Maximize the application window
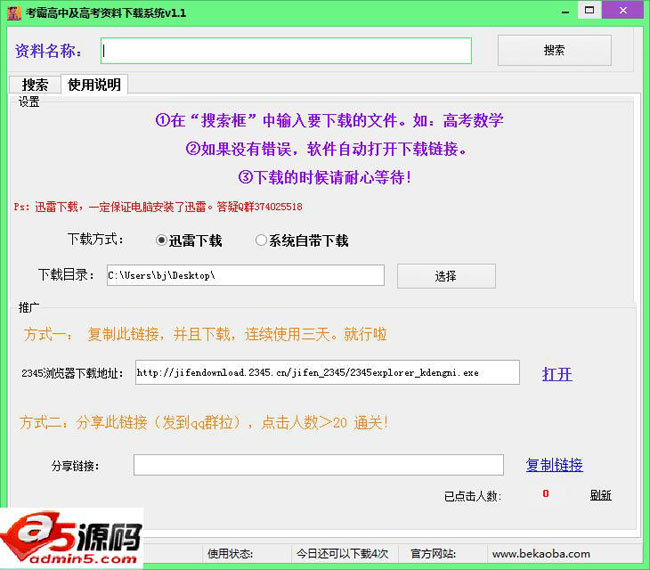Image resolution: width=650 pixels, height=570 pixels. pos(589,10)
